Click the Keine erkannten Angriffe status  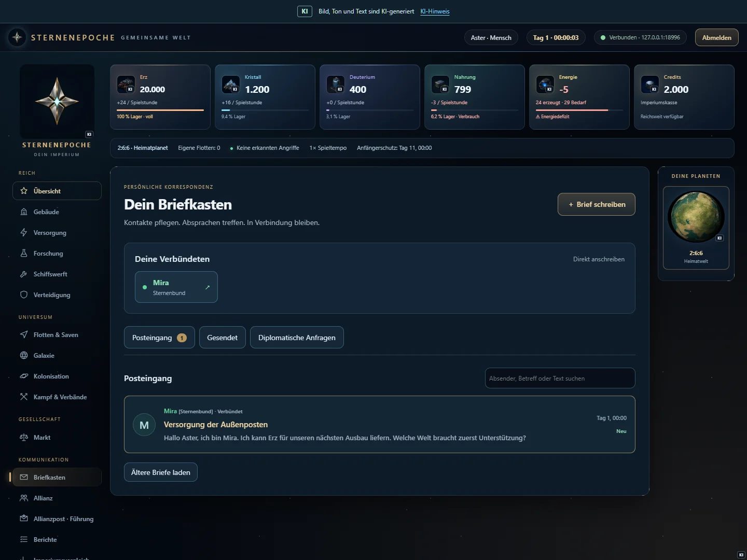coord(265,148)
